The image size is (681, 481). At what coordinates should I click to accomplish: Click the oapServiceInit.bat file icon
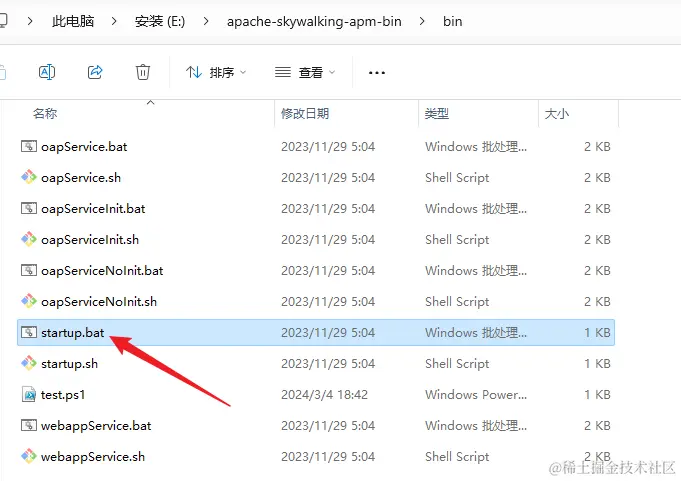29,208
